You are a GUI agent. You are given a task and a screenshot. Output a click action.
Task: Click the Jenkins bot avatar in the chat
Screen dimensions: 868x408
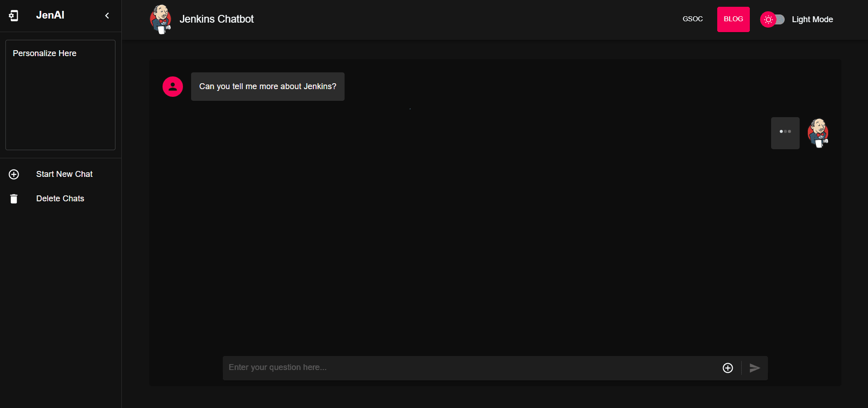818,133
